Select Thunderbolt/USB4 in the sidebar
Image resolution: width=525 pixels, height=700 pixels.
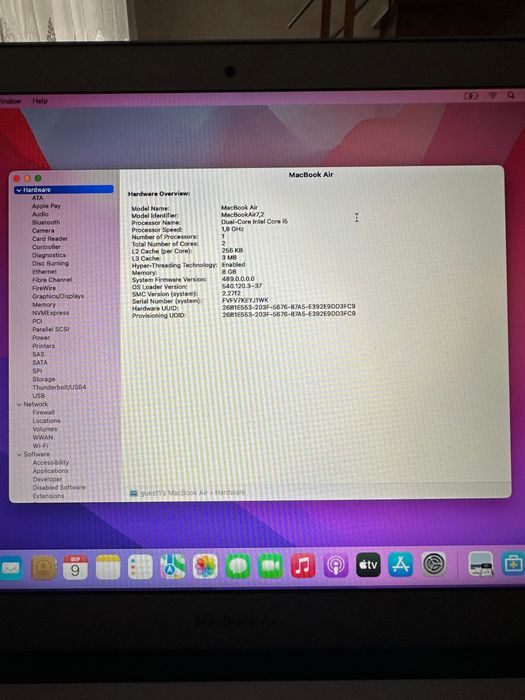coord(59,387)
